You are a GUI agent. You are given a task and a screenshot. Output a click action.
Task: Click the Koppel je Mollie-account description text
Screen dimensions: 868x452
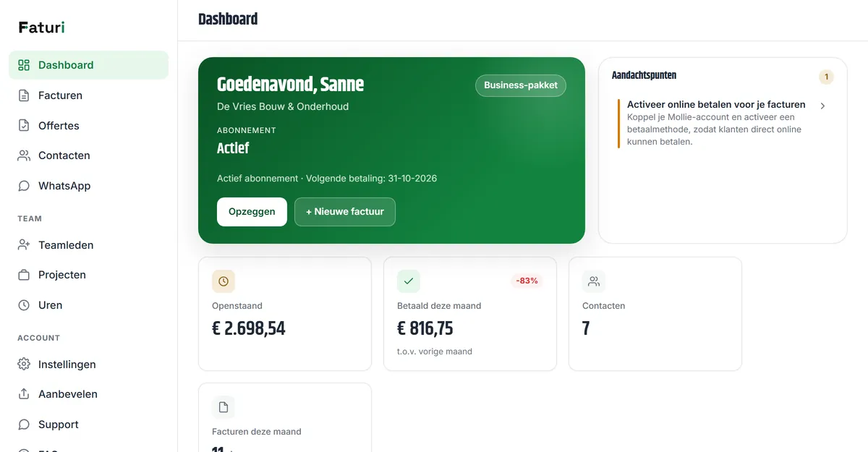pyautogui.click(x=714, y=129)
